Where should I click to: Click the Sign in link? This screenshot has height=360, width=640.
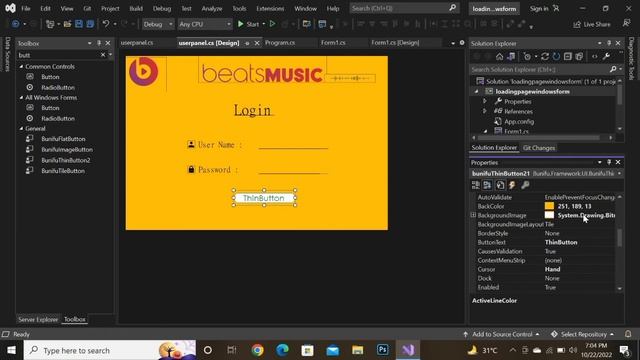tap(539, 8)
